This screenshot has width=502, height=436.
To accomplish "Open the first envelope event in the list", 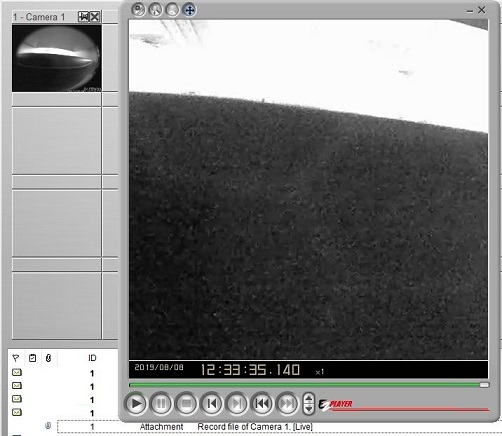I will [x=17, y=372].
